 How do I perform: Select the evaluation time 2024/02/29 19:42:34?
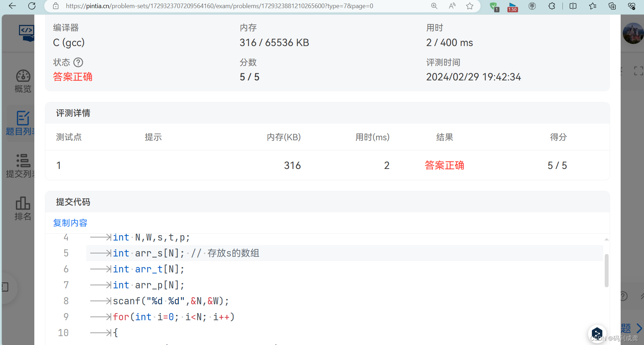pyautogui.click(x=473, y=77)
